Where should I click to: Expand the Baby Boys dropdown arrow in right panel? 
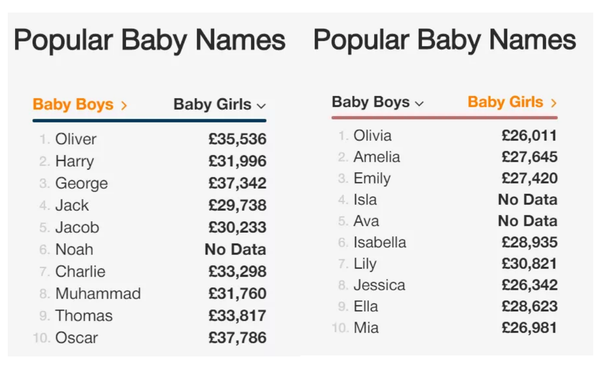[x=419, y=104]
